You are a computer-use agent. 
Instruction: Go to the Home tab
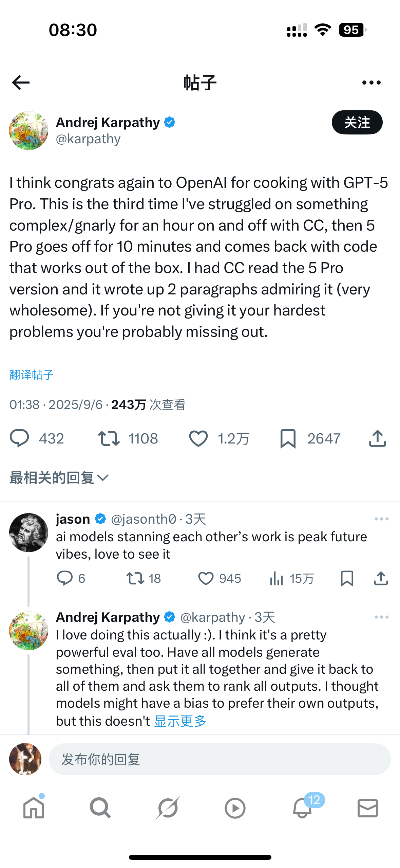tap(34, 808)
